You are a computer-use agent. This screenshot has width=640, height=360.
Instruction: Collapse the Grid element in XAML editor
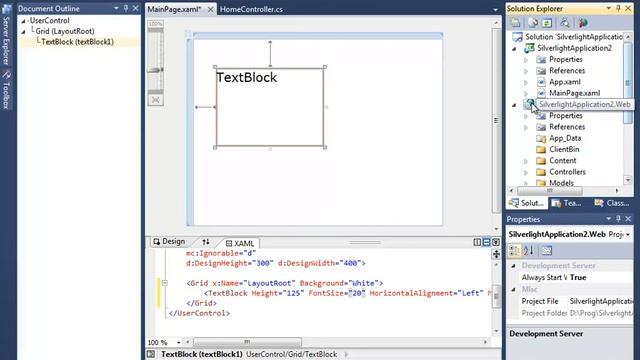164,282
